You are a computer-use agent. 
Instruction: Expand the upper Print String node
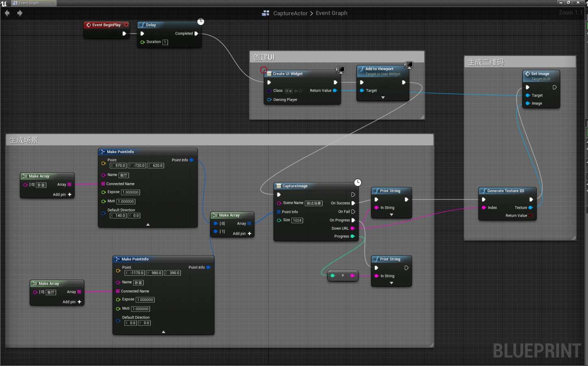(x=391, y=215)
